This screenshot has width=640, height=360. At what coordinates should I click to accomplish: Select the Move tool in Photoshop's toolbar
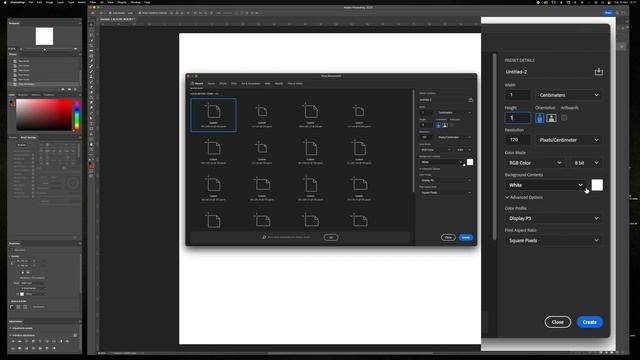[x=91, y=24]
